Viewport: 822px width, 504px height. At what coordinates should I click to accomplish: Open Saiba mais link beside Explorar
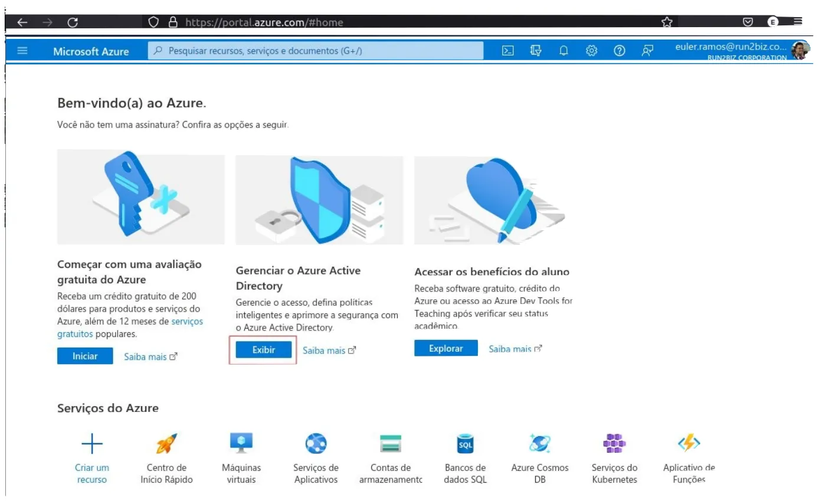[515, 349]
